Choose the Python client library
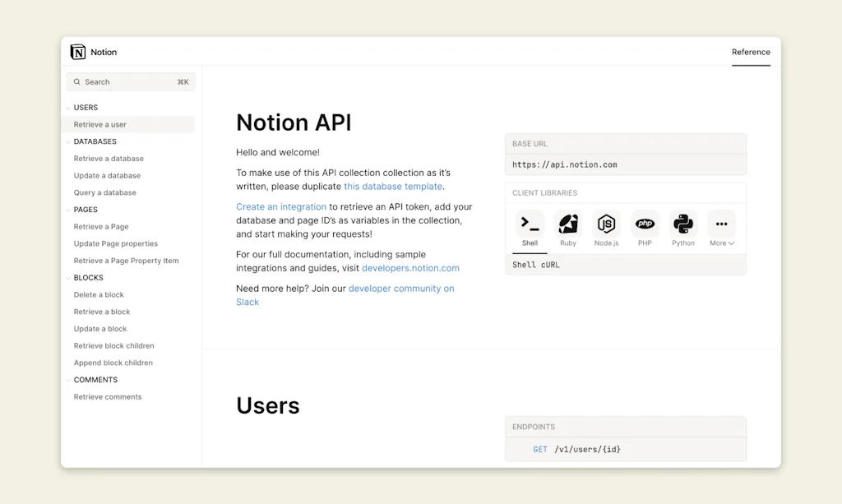This screenshot has width=842, height=504. click(x=682, y=224)
